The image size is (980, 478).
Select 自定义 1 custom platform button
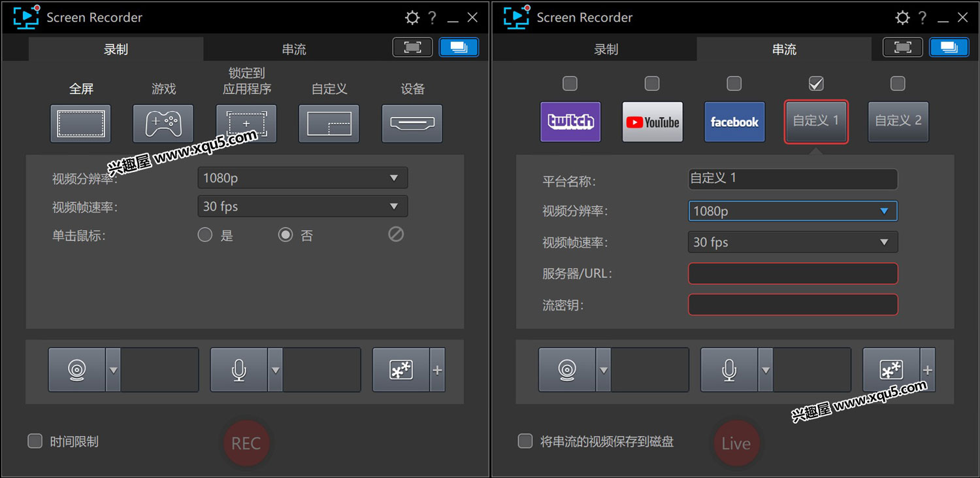(816, 122)
